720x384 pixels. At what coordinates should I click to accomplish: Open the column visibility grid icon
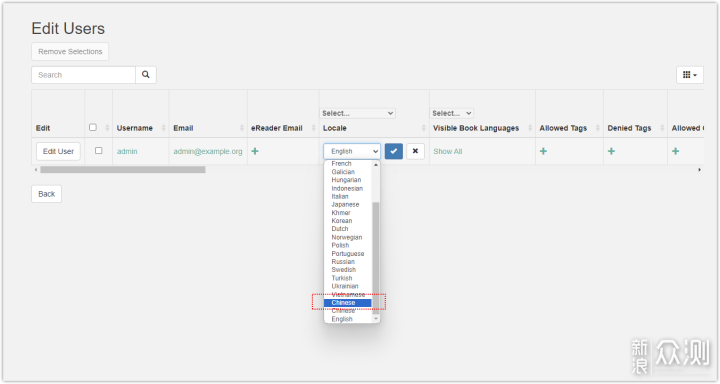[690, 75]
